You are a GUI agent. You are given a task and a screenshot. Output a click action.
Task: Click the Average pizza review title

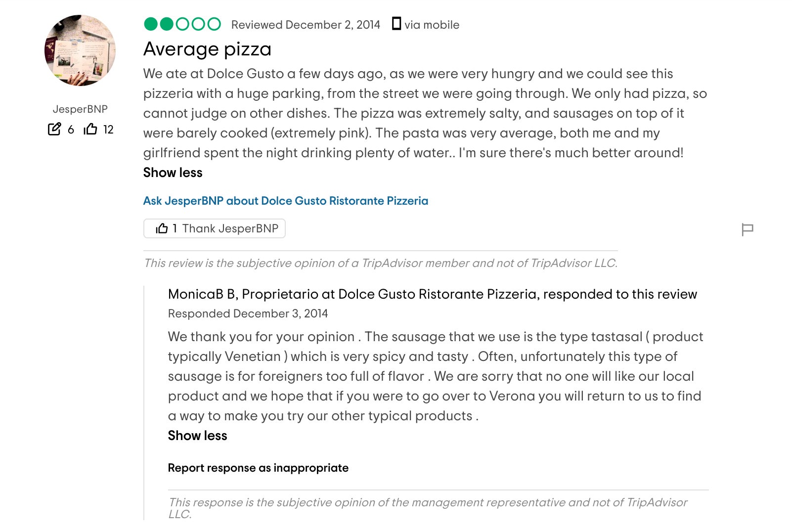point(207,49)
